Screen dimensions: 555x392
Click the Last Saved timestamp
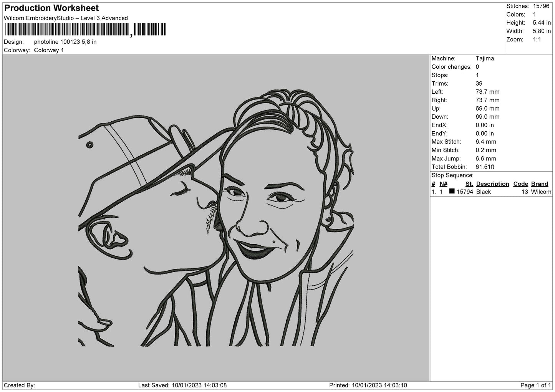tap(182, 385)
